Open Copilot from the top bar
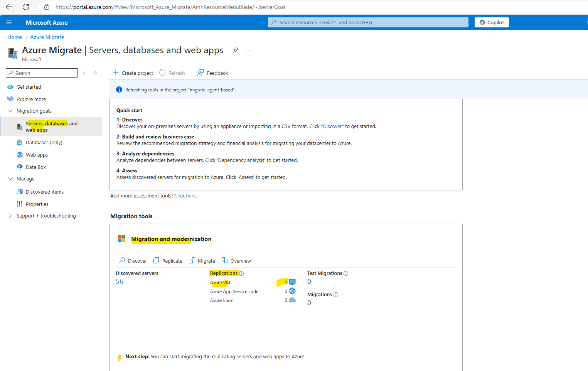588x371 pixels. (x=492, y=22)
